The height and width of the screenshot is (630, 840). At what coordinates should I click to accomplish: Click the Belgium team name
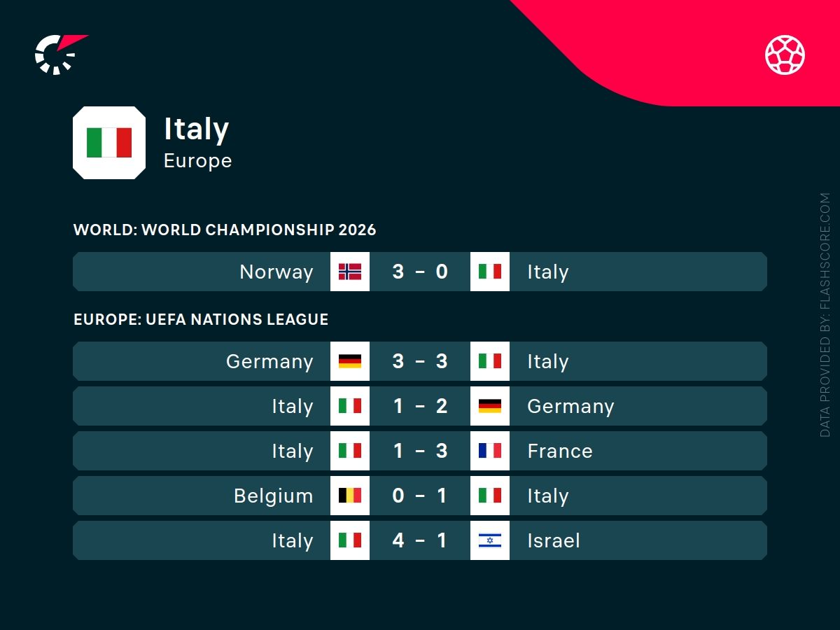pos(274,496)
